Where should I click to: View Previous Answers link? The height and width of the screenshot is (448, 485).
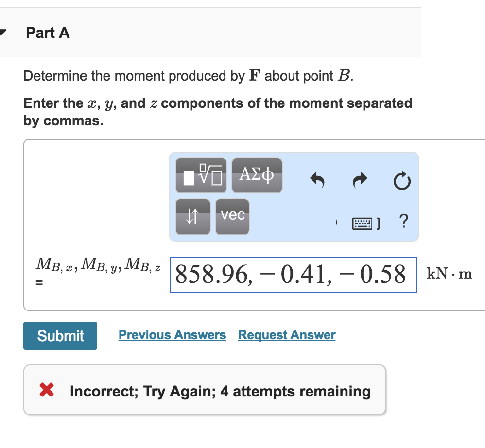click(x=172, y=335)
